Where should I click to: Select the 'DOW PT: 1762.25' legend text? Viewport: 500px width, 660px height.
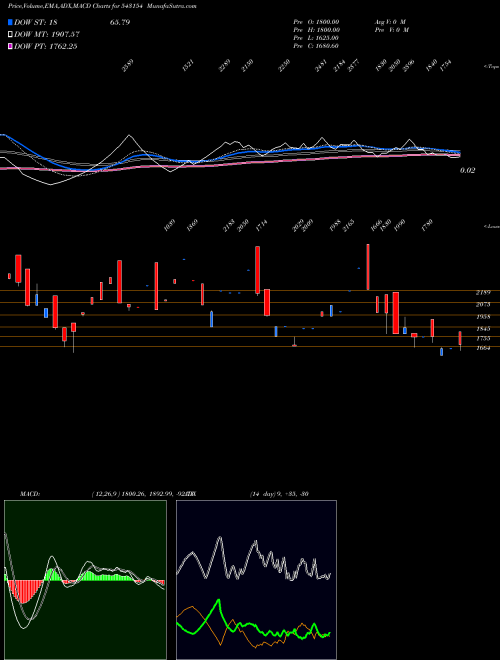[x=46, y=47]
